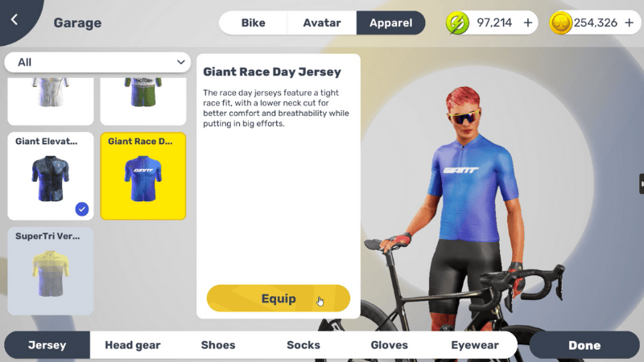Go back using the arrow icon
The width and height of the screenshot is (644, 362).
click(x=14, y=19)
